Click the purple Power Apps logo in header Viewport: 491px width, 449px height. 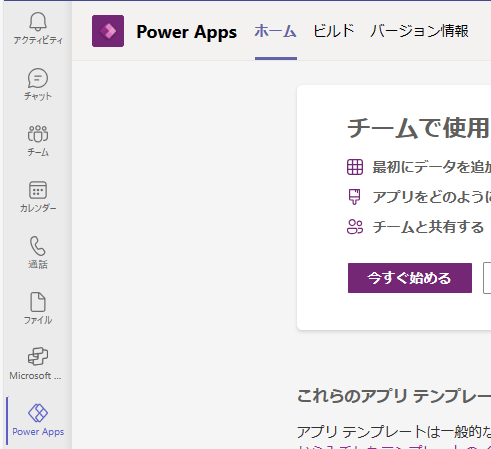point(108,31)
